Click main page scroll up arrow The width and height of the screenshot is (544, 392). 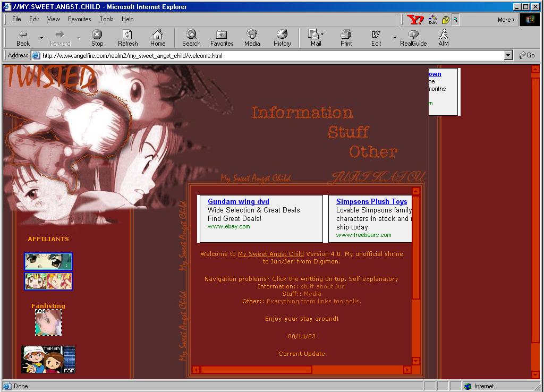[x=535, y=69]
